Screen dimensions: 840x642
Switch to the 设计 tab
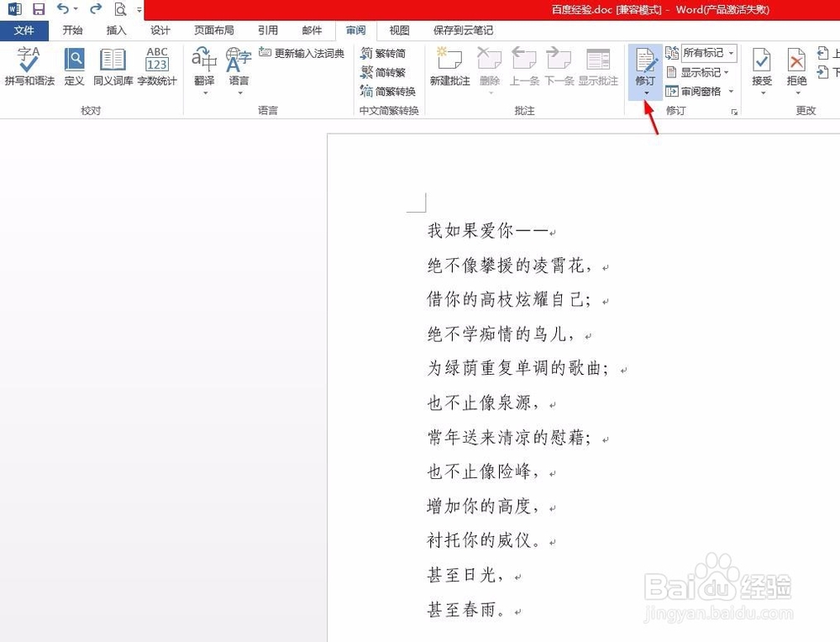[x=160, y=30]
